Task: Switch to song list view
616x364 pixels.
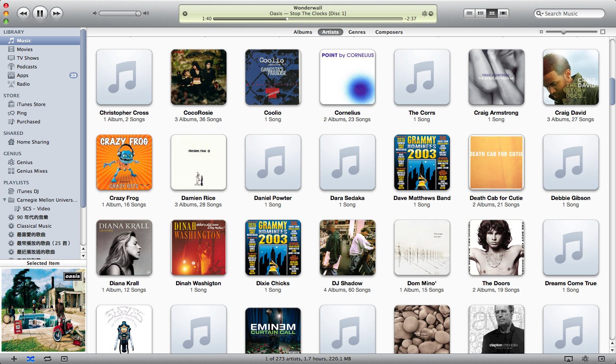Action: (x=469, y=13)
